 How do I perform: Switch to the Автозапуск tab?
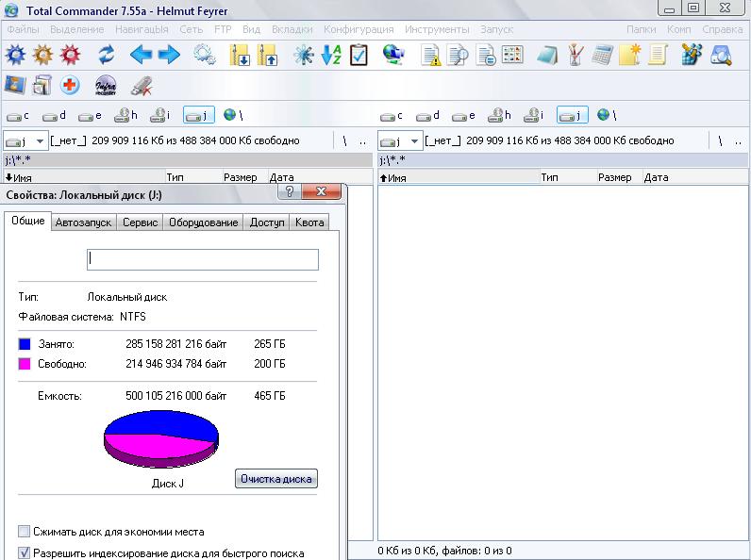[83, 222]
